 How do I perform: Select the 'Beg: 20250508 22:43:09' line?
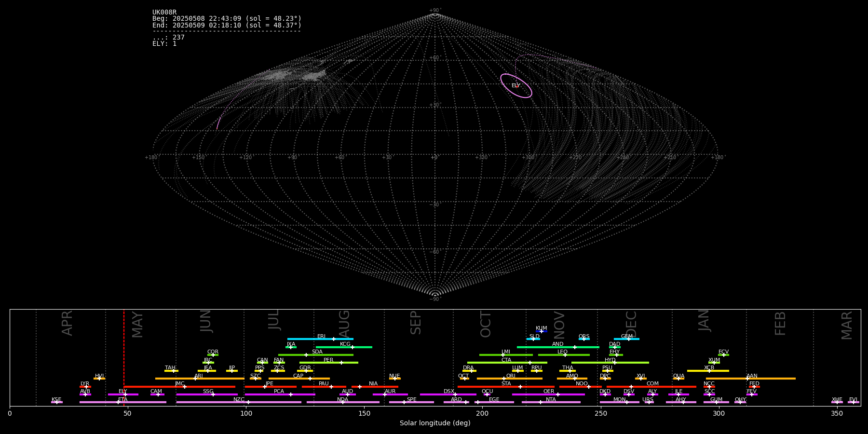pyautogui.click(x=227, y=19)
